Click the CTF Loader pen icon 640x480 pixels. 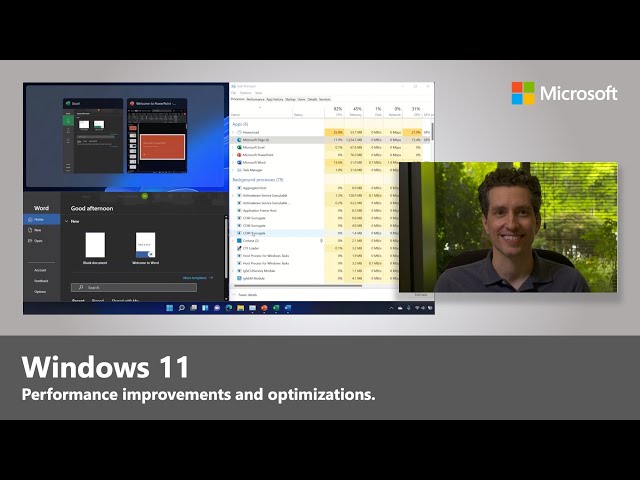[239, 248]
